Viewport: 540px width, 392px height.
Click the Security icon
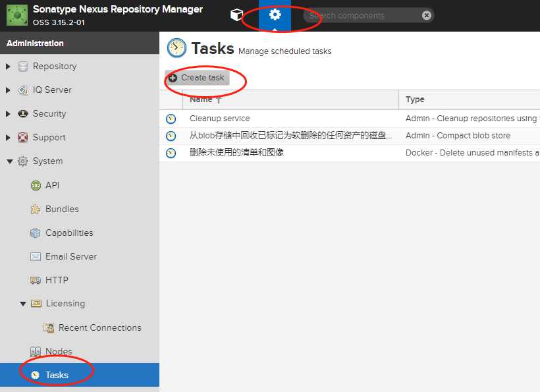(23, 114)
